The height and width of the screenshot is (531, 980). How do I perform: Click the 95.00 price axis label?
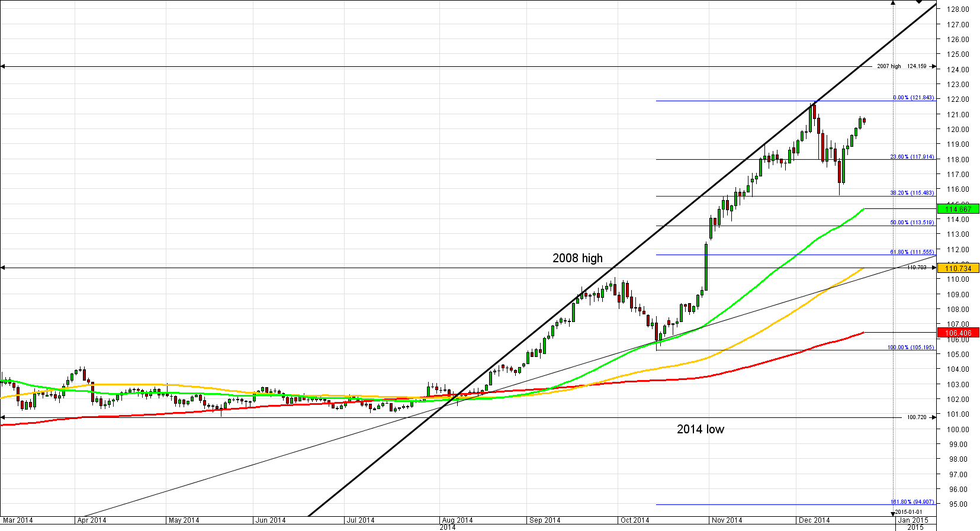coord(957,504)
